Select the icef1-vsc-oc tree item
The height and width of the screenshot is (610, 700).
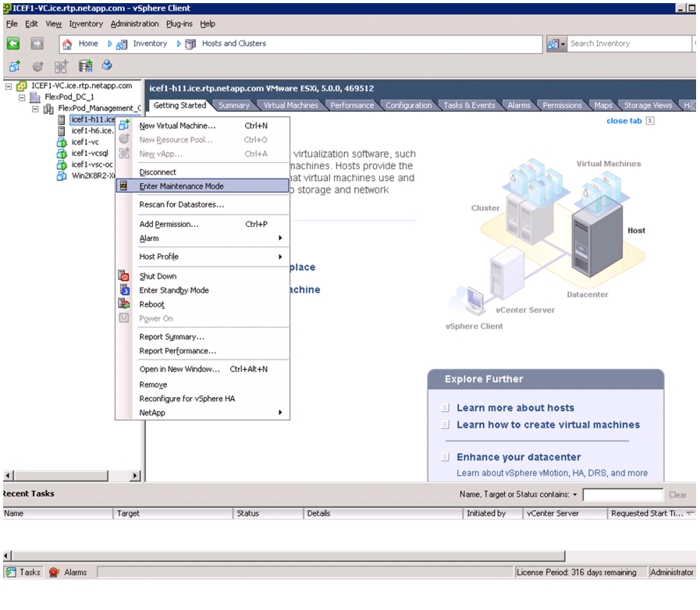click(92, 165)
